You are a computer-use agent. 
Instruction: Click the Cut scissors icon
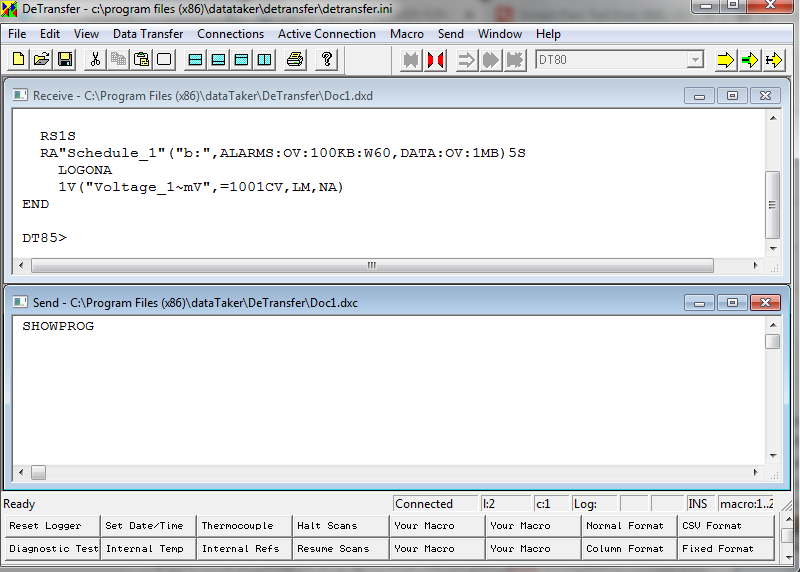pos(95,60)
